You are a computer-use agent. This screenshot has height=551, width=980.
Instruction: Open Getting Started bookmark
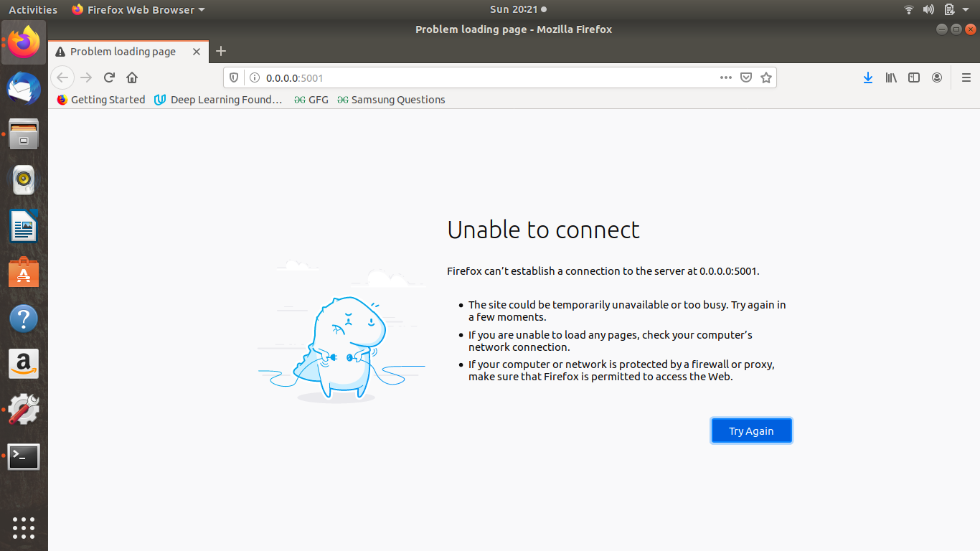point(101,100)
